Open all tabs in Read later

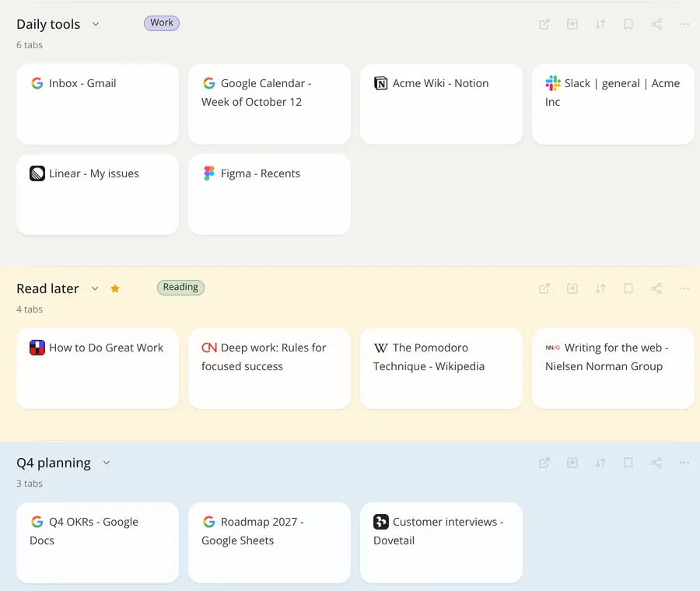[x=544, y=289]
